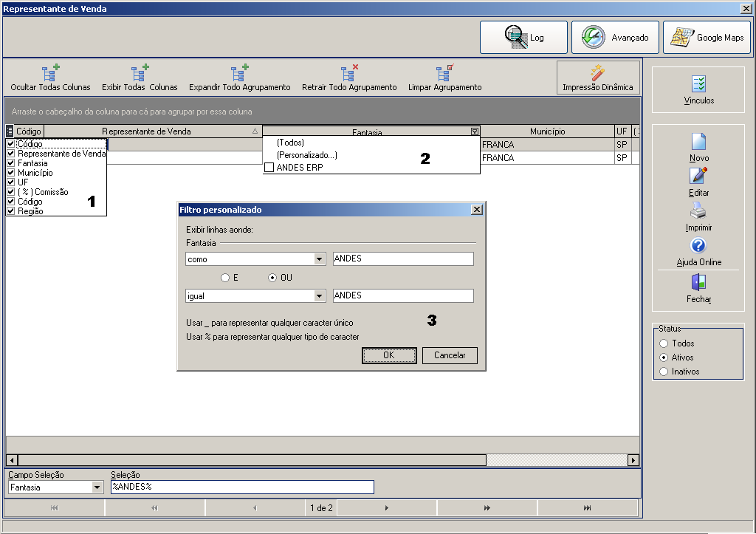Choose (Personalizado...) filter entry
Screen dimensions: 756x534
point(306,155)
